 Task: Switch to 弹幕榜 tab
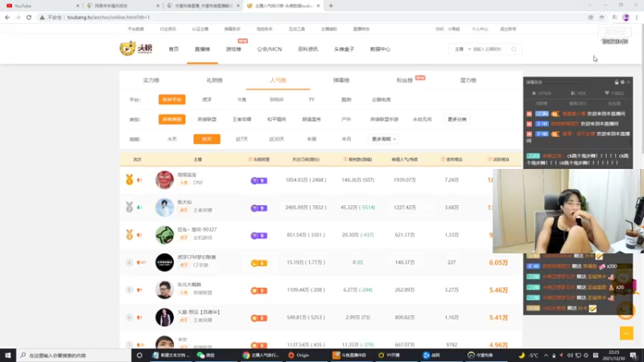tap(341, 80)
